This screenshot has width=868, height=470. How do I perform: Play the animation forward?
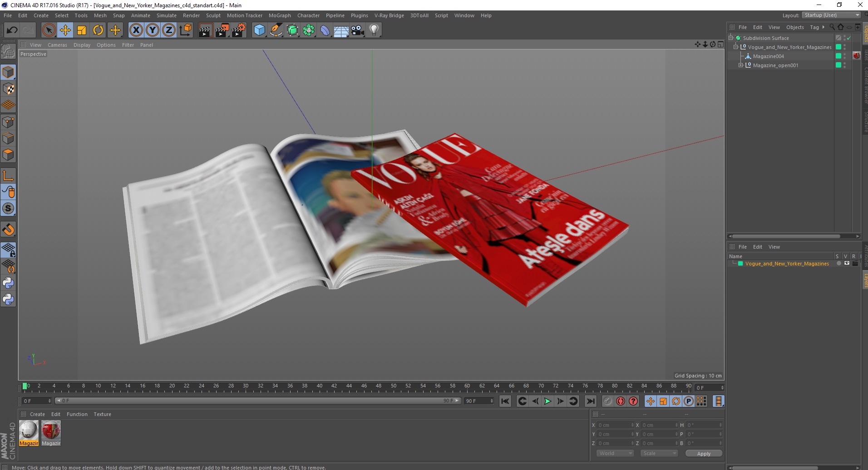tap(548, 401)
